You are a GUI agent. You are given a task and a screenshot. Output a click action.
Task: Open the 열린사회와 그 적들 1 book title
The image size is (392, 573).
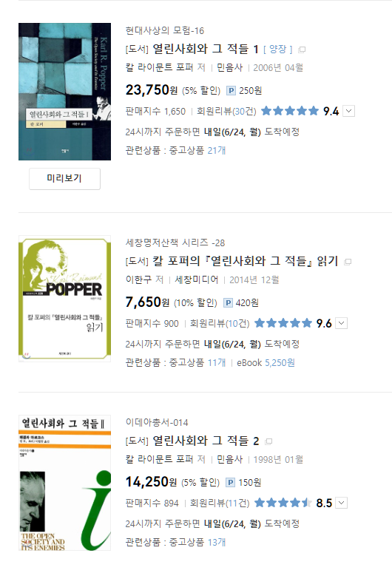click(x=206, y=49)
